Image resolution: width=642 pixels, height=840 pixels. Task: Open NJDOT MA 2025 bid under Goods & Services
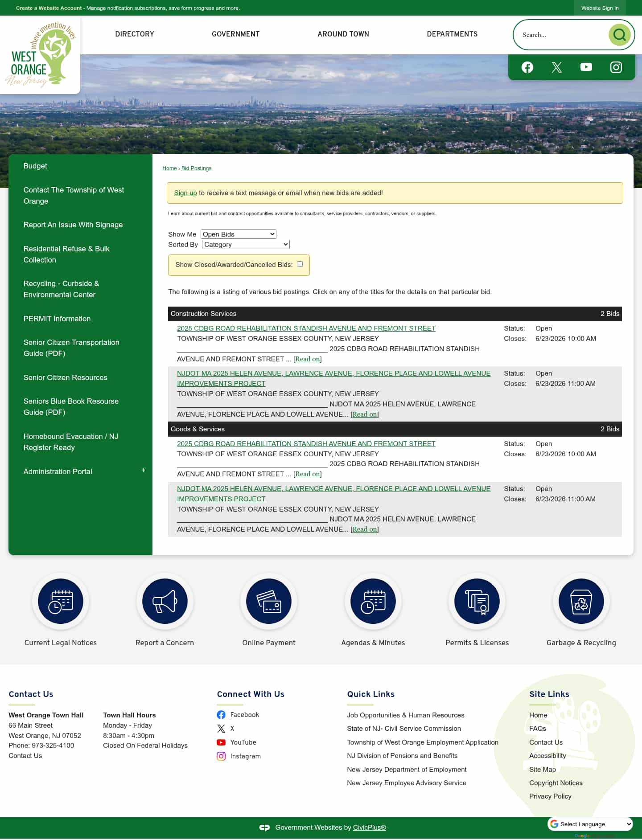point(333,494)
